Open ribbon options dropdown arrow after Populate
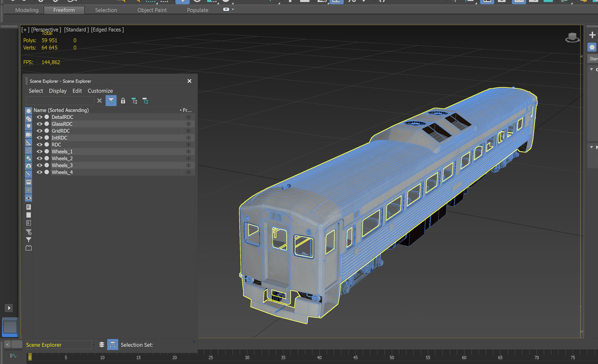598x364 pixels. tap(233, 10)
